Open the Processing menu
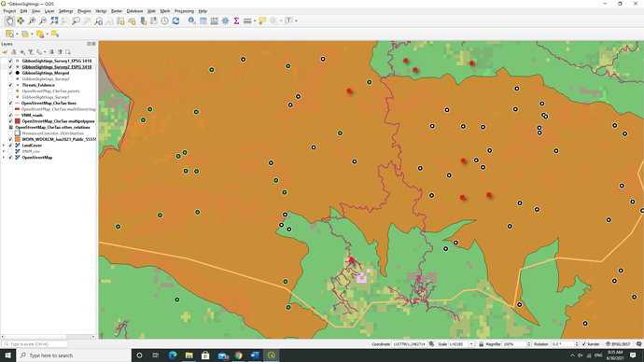 184,11
